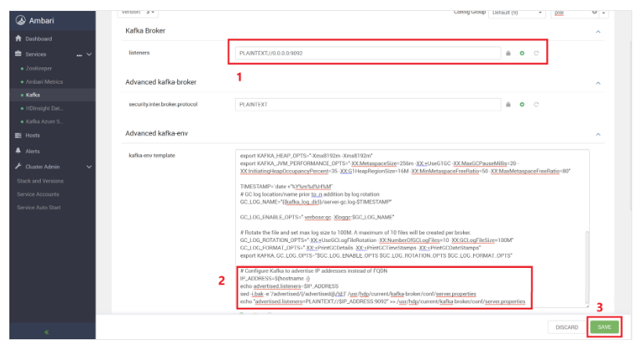Click the green SAVE button
The image size is (644, 358).
point(604,327)
